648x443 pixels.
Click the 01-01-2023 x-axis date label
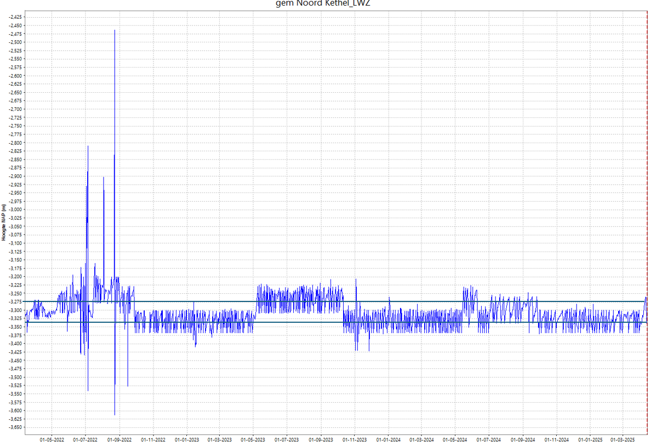(x=187, y=438)
